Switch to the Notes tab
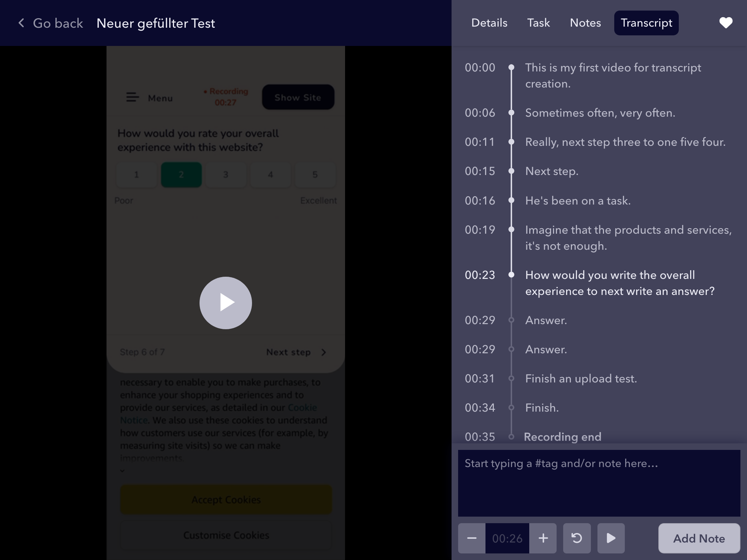This screenshot has height=560, width=747. click(585, 23)
